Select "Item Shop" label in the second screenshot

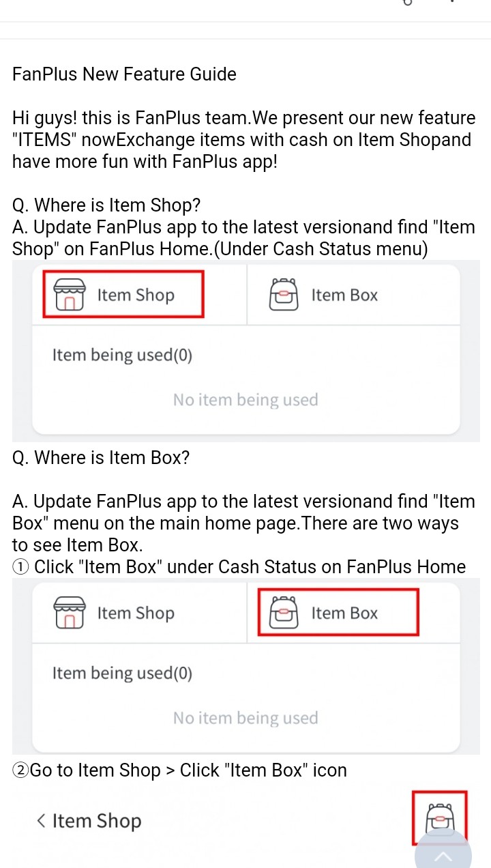[x=136, y=613]
